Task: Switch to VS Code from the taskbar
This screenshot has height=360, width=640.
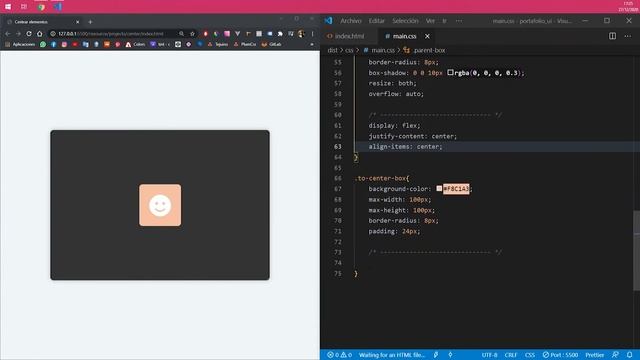Action: tap(58, 7)
